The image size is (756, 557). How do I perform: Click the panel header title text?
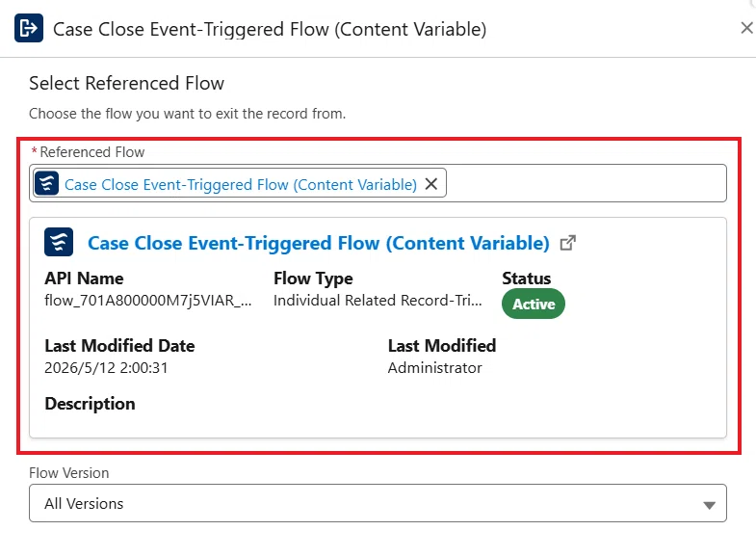click(270, 30)
